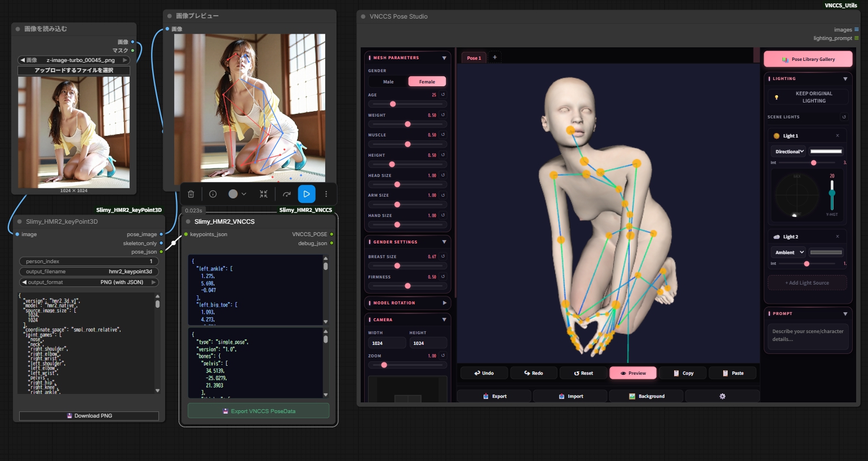Collapse the 画像プレビュー node dot
The height and width of the screenshot is (461, 868).
tap(170, 16)
